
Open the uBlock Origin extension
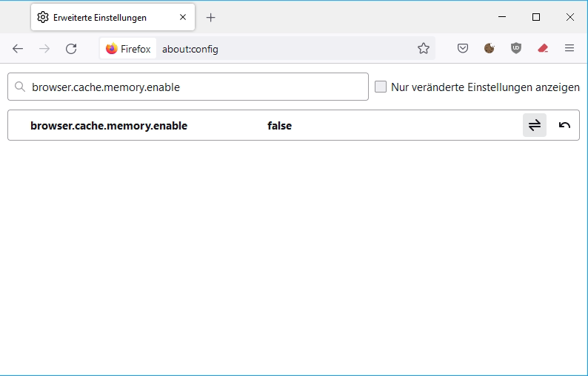click(516, 48)
